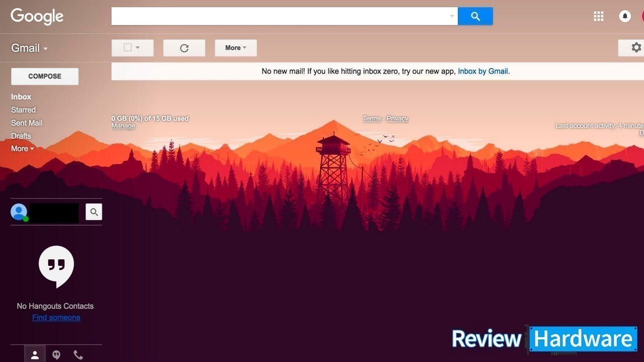The width and height of the screenshot is (644, 362).
Task: Click the refresh mail icon
Action: [184, 48]
